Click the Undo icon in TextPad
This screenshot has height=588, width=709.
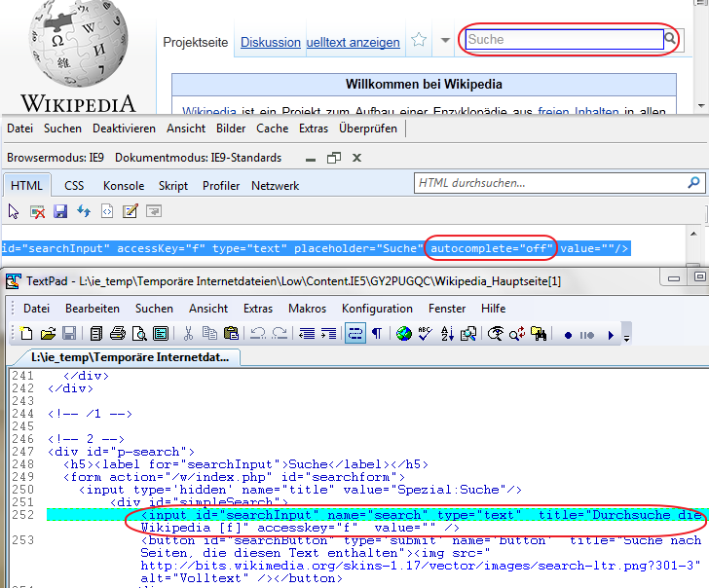(x=258, y=334)
